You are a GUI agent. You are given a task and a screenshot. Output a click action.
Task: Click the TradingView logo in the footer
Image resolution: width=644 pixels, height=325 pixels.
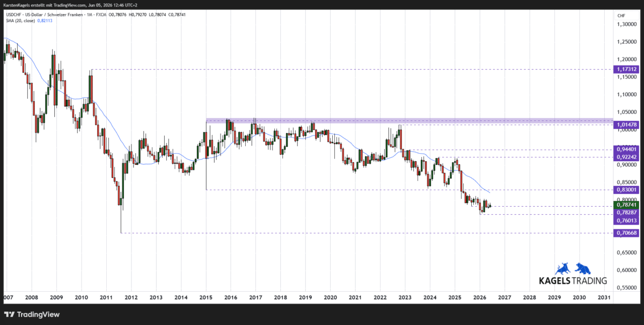point(32,314)
